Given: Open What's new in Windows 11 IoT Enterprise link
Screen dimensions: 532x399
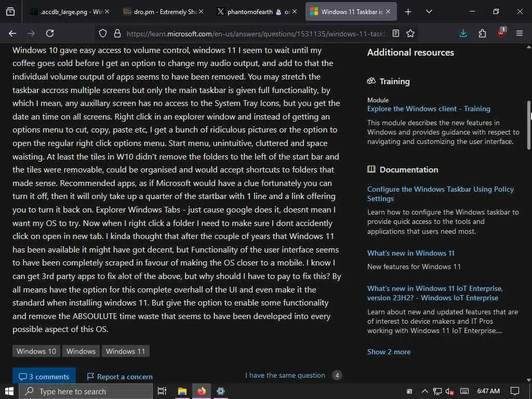Looking at the screenshot, I should coord(435,293).
